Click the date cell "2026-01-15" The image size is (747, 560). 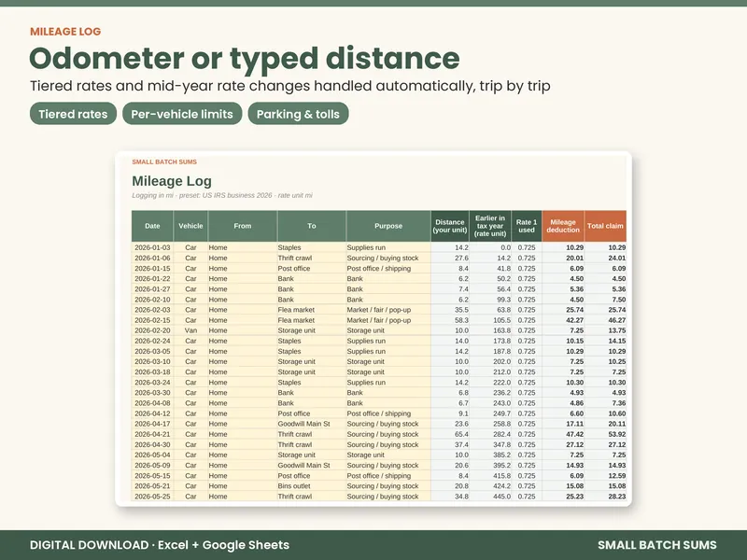[x=152, y=269]
